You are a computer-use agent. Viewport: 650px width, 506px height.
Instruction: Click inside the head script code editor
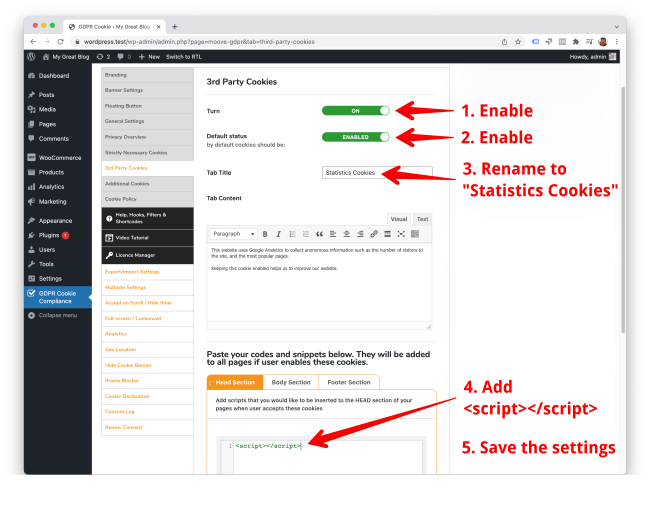point(327,458)
